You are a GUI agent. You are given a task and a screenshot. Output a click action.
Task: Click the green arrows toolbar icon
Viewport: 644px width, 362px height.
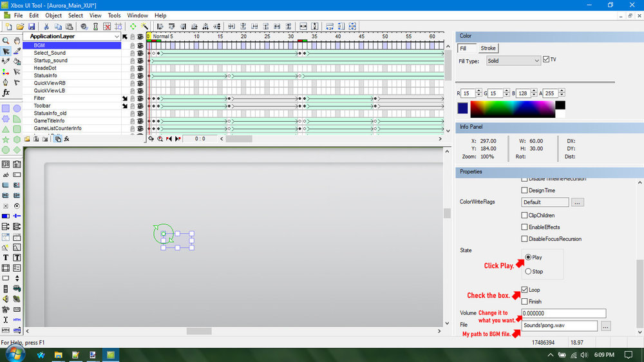point(133,26)
